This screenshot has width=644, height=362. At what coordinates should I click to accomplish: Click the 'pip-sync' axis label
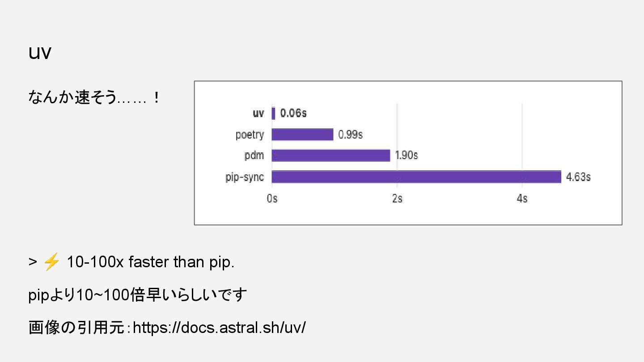[x=245, y=177]
